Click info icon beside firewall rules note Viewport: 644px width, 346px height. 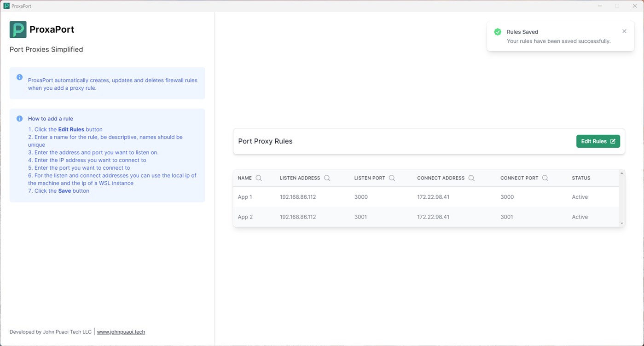click(19, 77)
